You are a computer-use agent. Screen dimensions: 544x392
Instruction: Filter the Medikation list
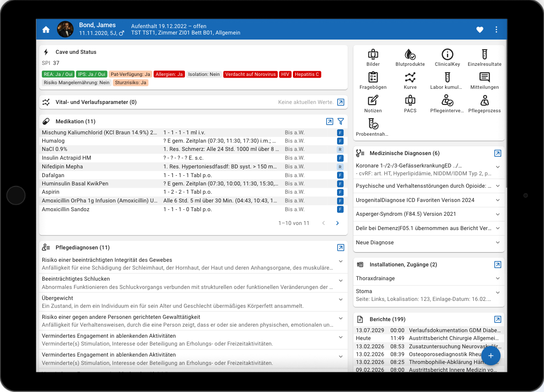click(341, 121)
